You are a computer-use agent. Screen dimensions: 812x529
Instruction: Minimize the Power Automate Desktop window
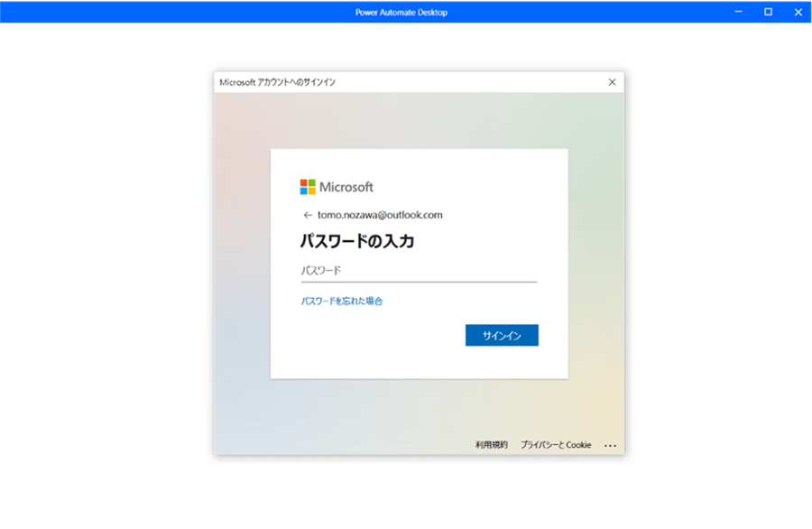click(738, 12)
